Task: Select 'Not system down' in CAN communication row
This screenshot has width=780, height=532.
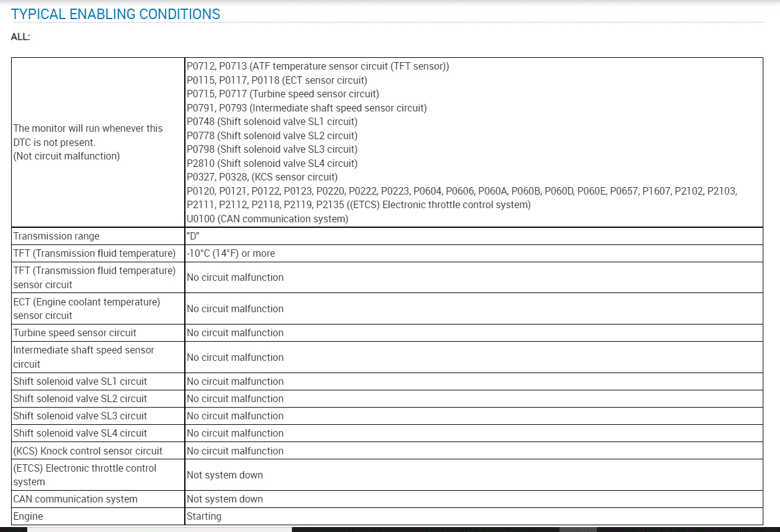Action: (225, 499)
